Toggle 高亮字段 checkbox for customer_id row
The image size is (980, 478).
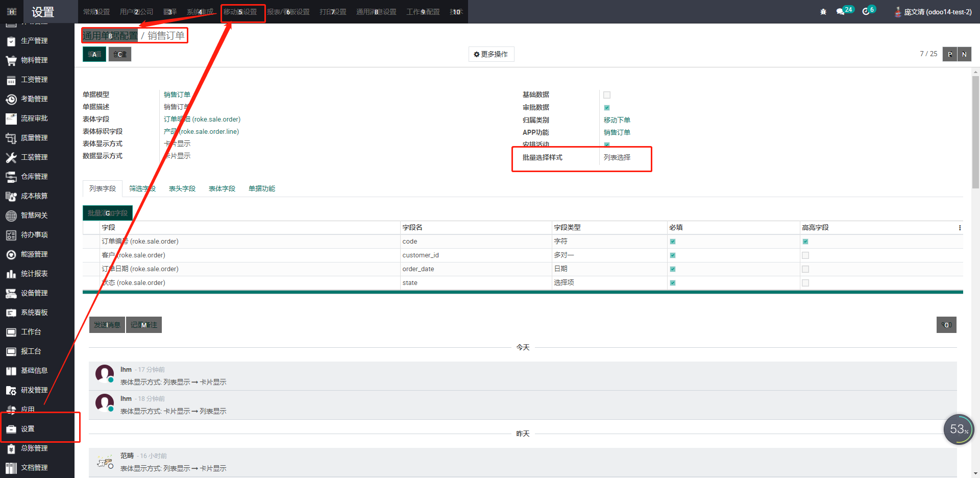(805, 255)
